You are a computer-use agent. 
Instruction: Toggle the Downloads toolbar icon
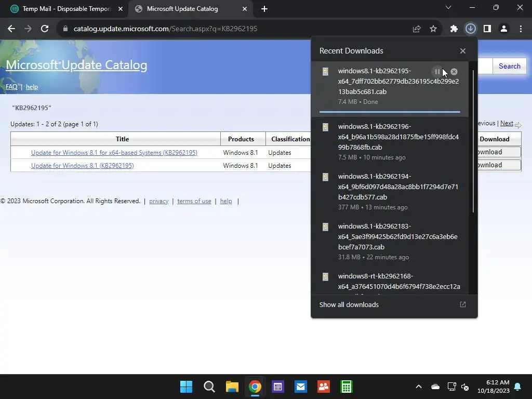[471, 29]
